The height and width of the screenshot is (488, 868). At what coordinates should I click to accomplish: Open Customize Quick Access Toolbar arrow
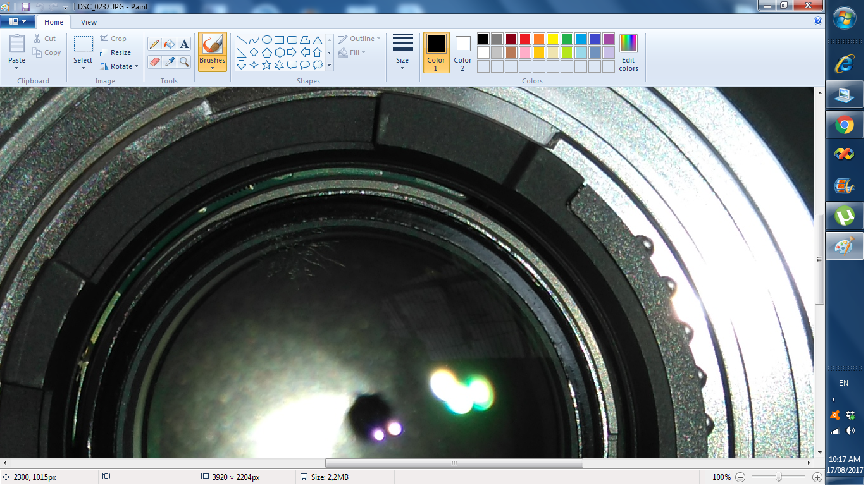65,8
